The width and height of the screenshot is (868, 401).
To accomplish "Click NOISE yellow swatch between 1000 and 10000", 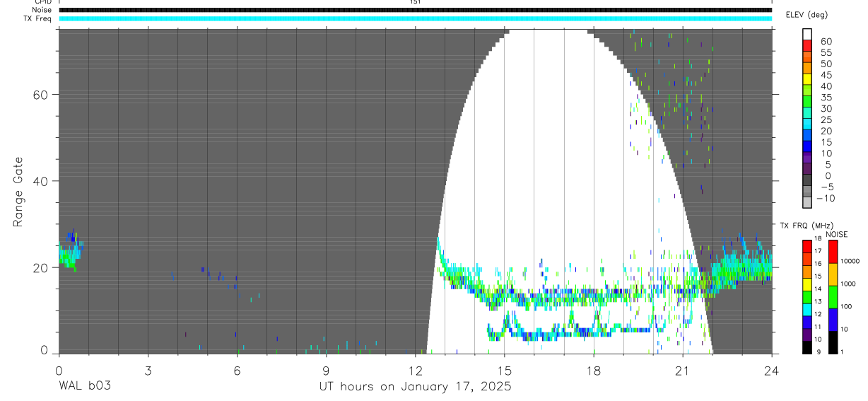I will 832,274.
